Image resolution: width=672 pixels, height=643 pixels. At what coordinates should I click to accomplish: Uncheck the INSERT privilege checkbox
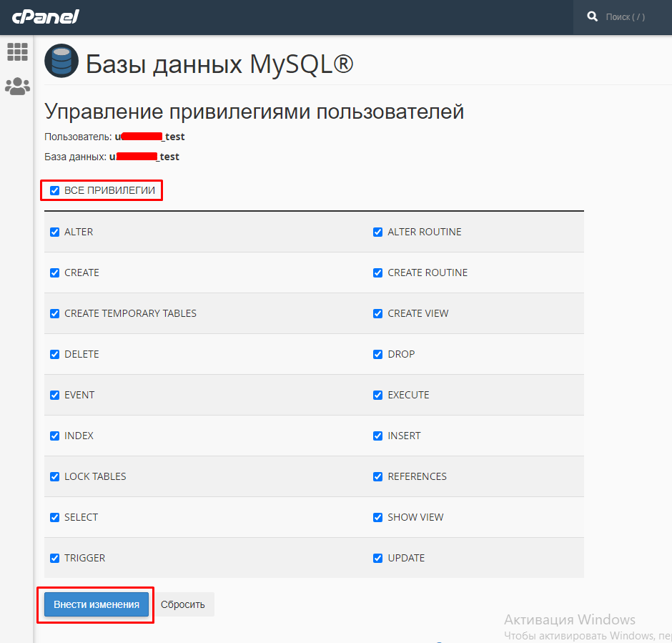378,436
